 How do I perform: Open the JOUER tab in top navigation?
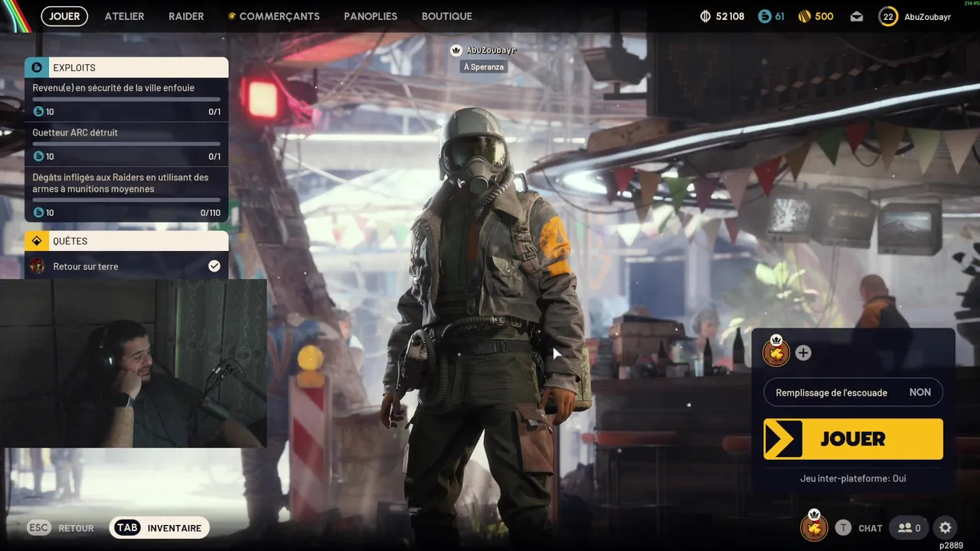point(64,16)
